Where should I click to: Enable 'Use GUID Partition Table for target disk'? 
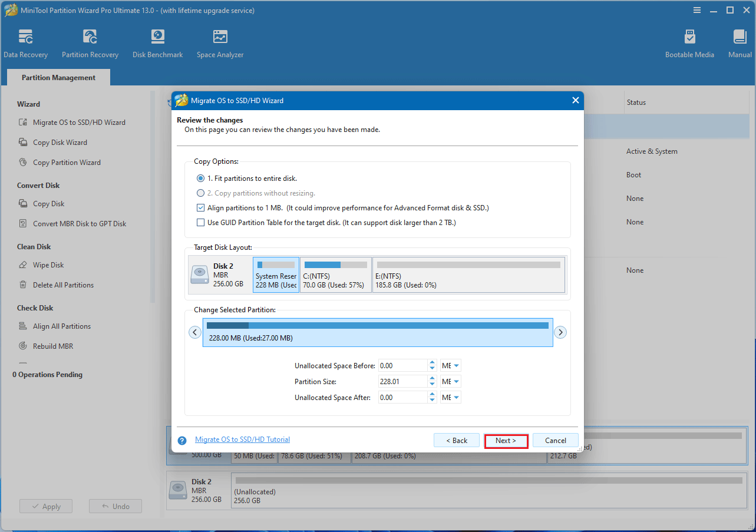pyautogui.click(x=200, y=222)
